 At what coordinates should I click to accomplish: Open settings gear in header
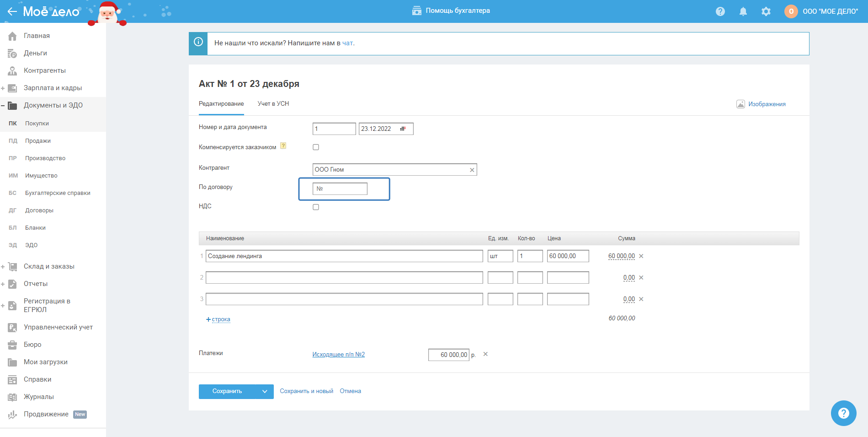pos(766,11)
